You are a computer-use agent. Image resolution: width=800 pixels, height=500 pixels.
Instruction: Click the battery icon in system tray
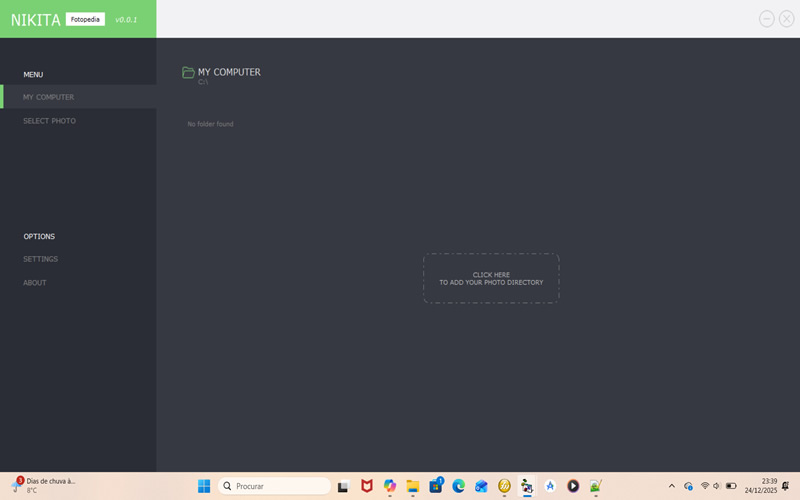coord(731,486)
